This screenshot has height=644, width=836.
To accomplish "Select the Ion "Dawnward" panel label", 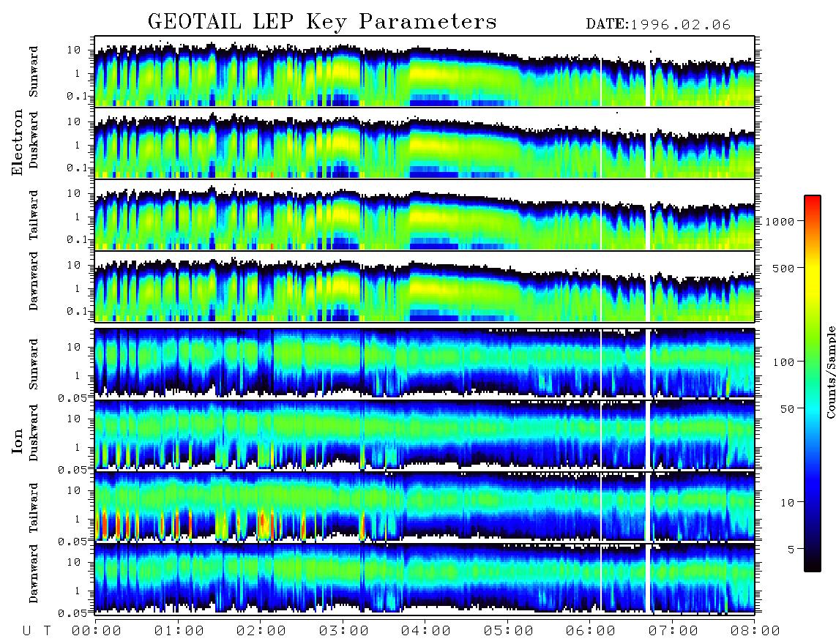I will tap(34, 574).
